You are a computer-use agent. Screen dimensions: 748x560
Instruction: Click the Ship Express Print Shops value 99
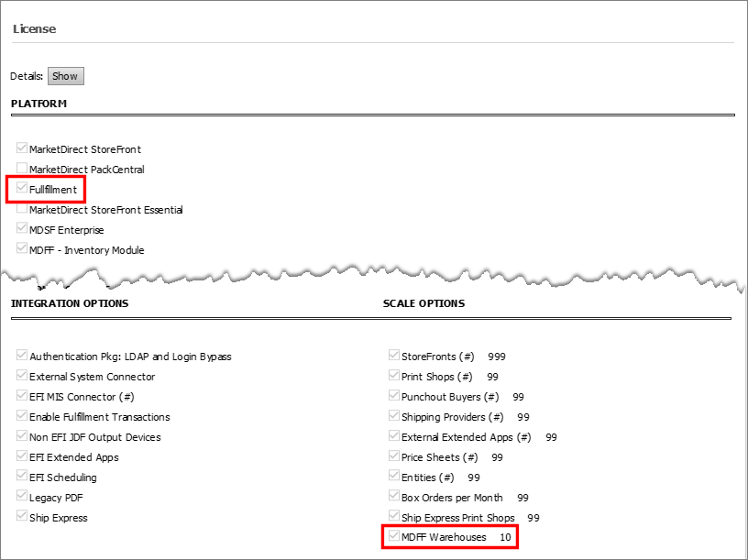click(533, 518)
